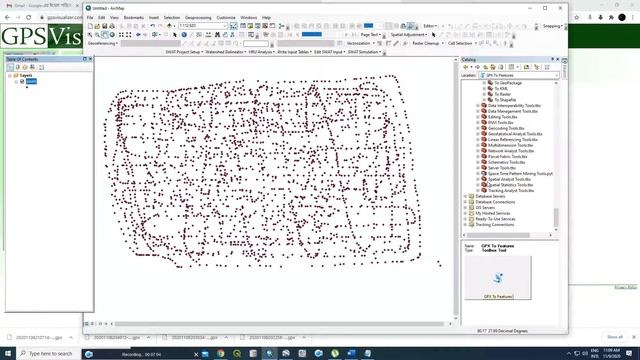The width and height of the screenshot is (640, 360).
Task: Collapse the Layers group in Table Of Contents
Action: [x=10, y=76]
